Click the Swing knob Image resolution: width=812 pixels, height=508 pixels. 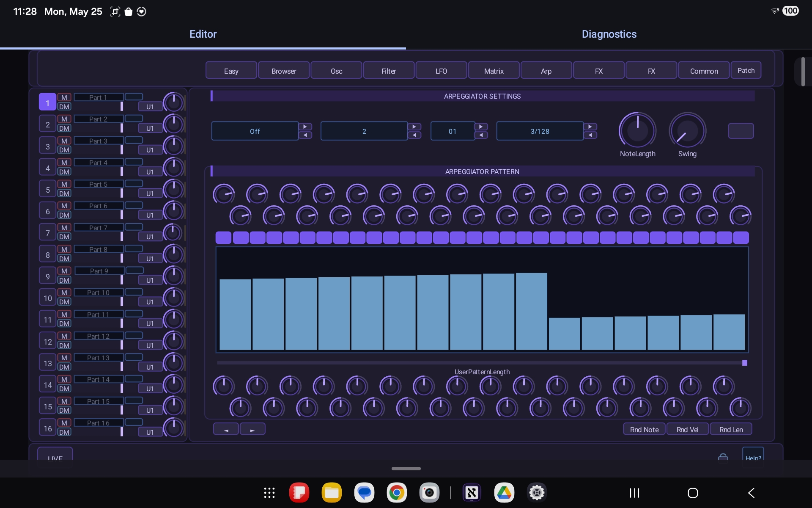[687, 131]
